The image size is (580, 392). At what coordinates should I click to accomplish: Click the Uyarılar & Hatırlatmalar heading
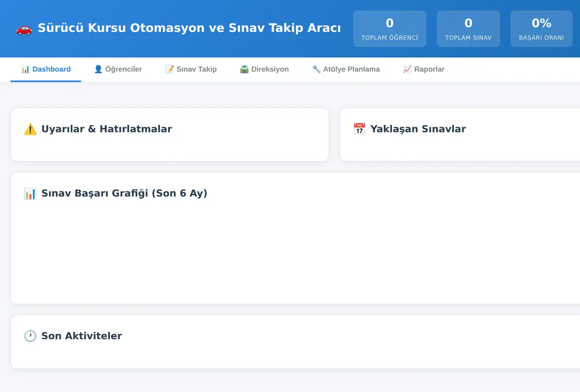click(x=106, y=129)
